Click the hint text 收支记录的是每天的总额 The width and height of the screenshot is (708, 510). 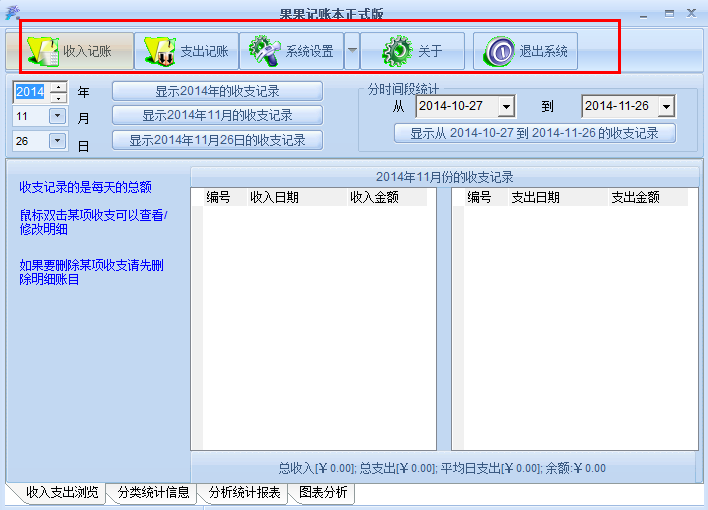click(x=85, y=187)
